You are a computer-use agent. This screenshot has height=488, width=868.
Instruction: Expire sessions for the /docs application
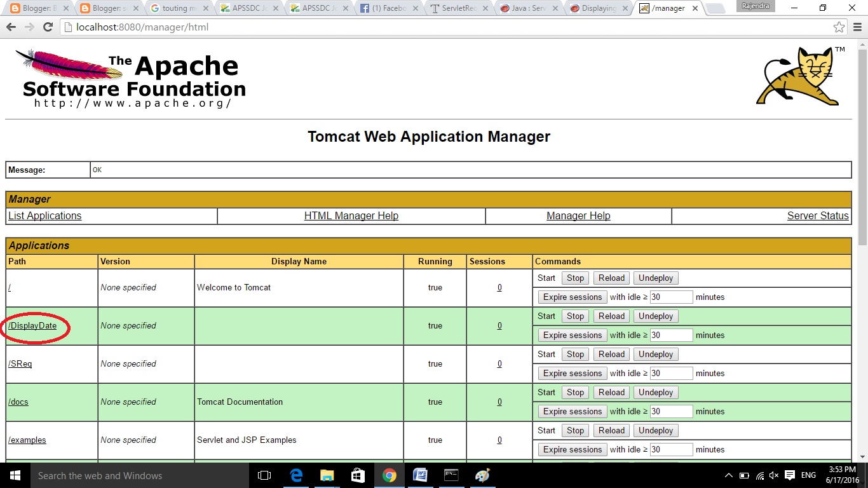point(573,412)
